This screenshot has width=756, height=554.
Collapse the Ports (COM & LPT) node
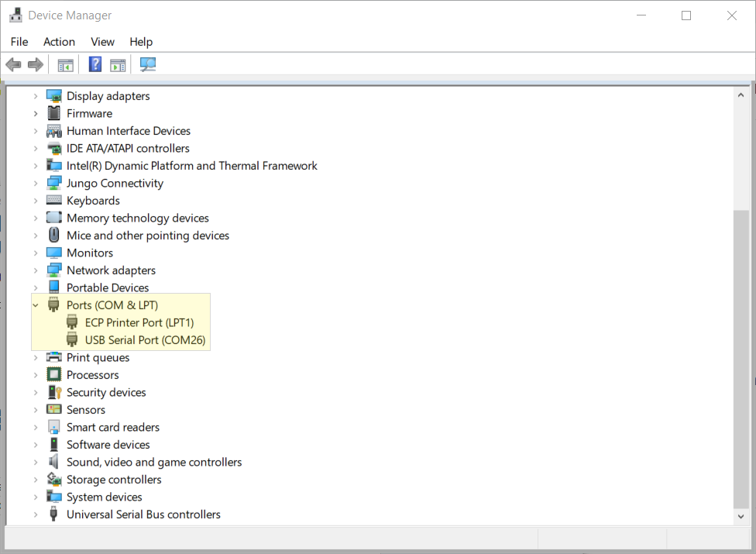(36, 305)
